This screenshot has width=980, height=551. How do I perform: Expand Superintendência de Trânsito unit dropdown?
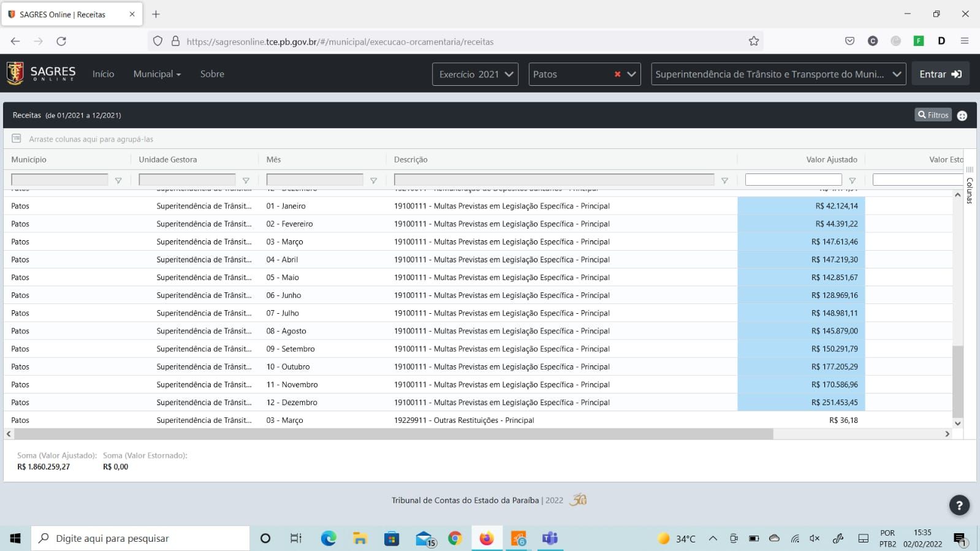897,74
